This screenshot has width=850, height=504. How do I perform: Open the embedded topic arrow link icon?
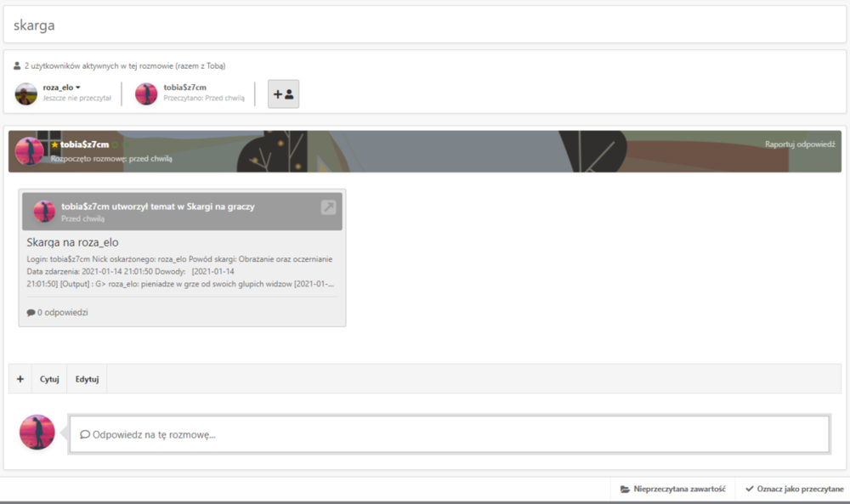tap(328, 207)
